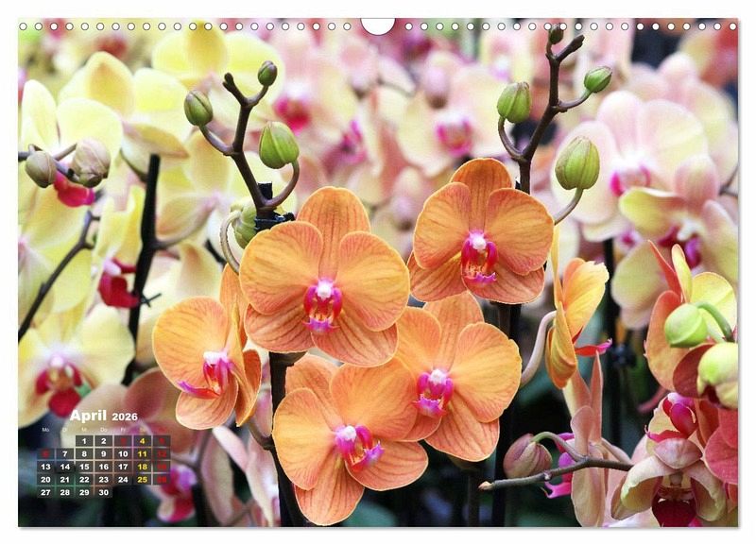Select April 30, the last date
Image resolution: width=756 pixels, height=545 pixels.
(x=103, y=492)
